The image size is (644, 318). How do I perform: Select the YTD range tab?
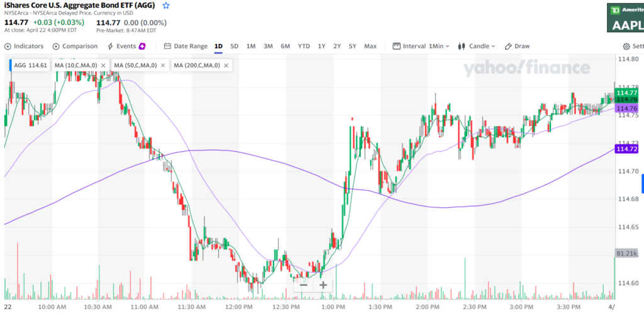tap(304, 46)
